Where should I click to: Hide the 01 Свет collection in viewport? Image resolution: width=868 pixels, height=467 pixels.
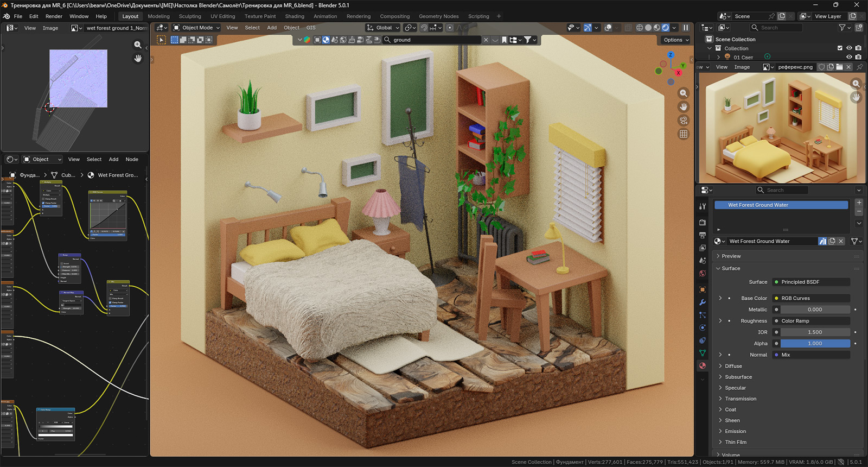pos(849,57)
